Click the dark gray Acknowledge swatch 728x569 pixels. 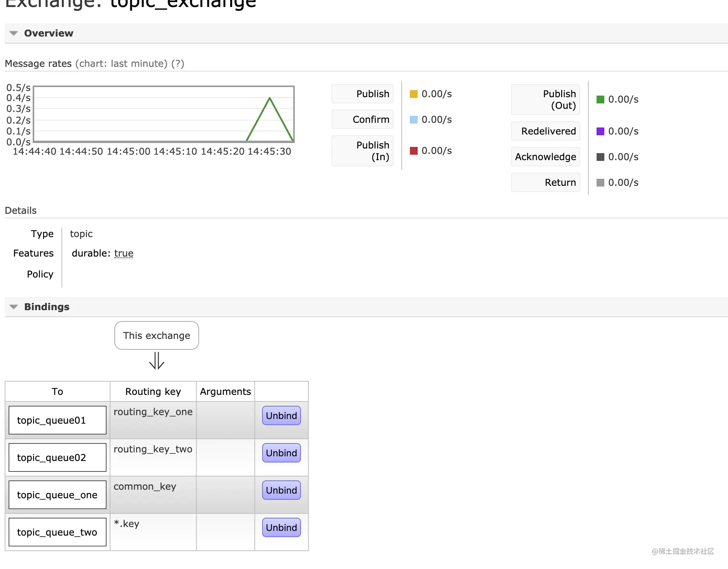pyautogui.click(x=600, y=157)
